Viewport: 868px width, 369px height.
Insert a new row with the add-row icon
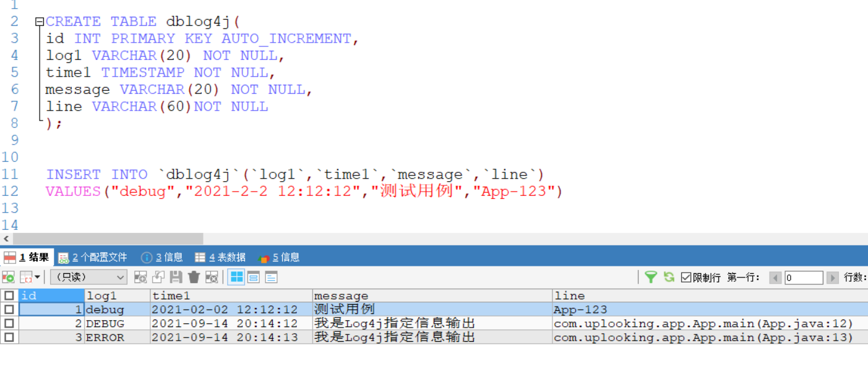click(139, 277)
